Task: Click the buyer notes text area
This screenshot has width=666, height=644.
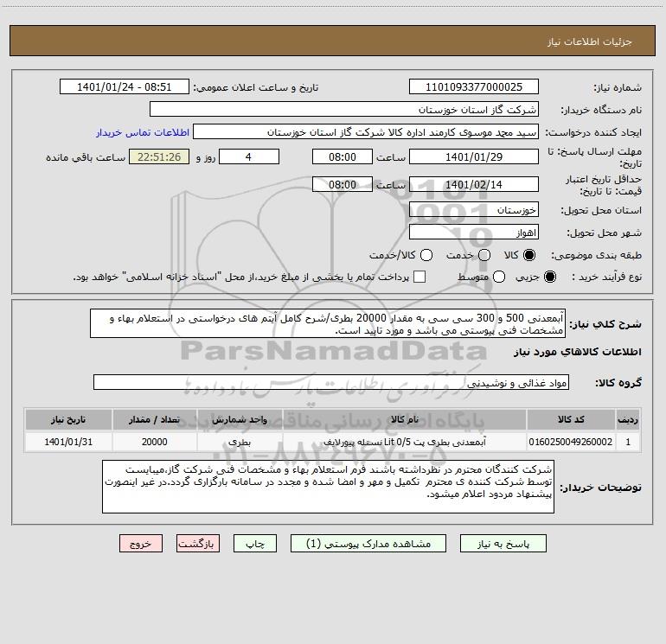Action: (328, 487)
